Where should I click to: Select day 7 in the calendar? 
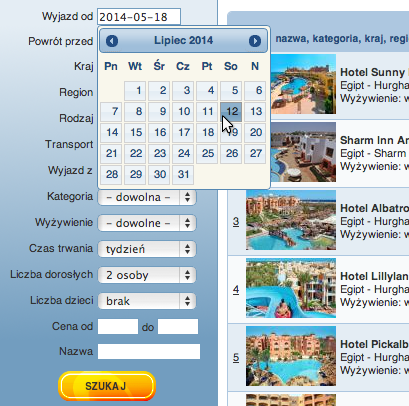point(111,111)
